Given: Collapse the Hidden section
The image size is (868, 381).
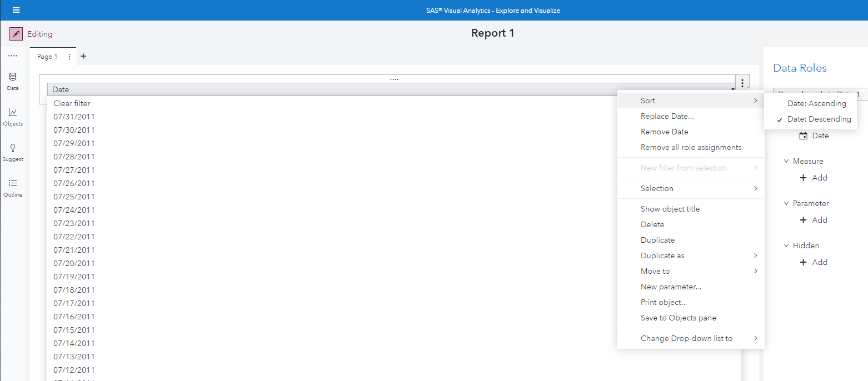Looking at the screenshot, I should pyautogui.click(x=786, y=245).
